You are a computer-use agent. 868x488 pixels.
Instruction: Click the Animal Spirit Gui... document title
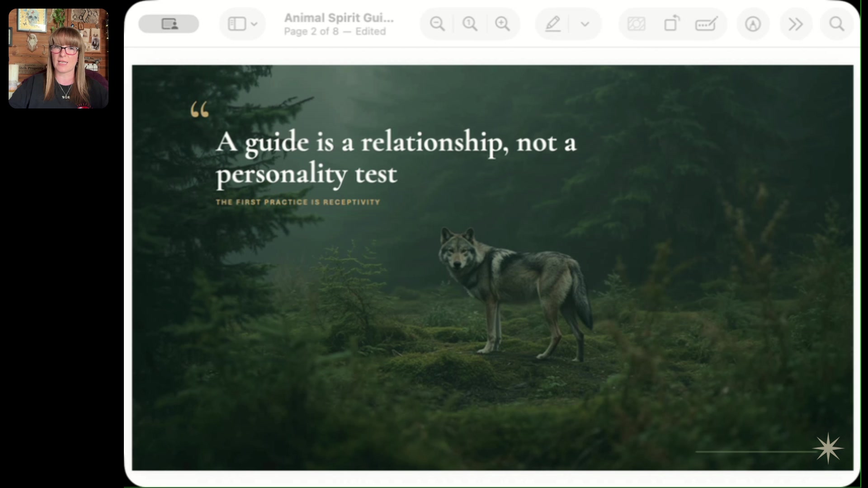pos(339,18)
